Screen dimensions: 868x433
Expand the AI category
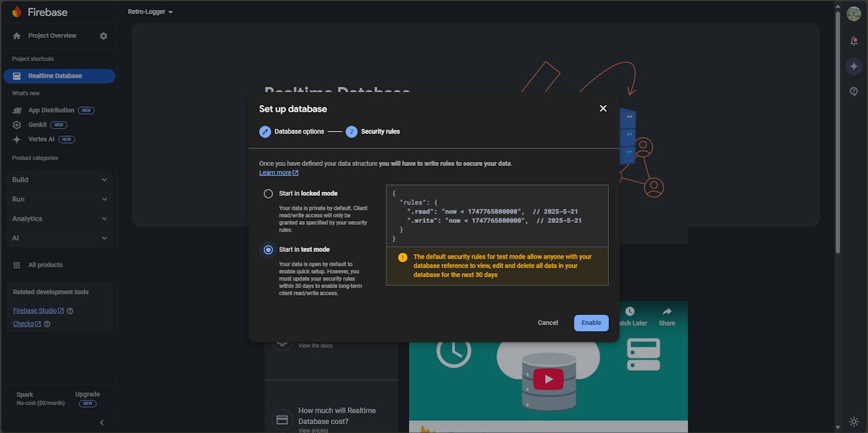pos(60,239)
